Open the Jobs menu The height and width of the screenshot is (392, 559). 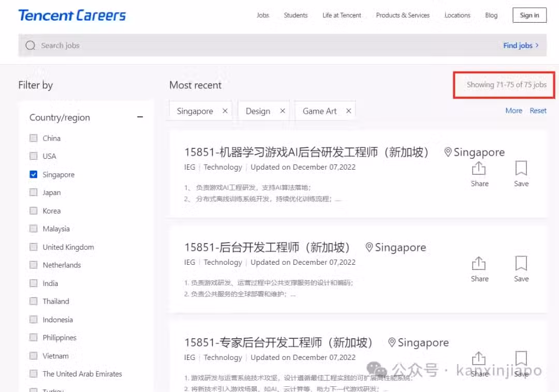[x=263, y=16]
